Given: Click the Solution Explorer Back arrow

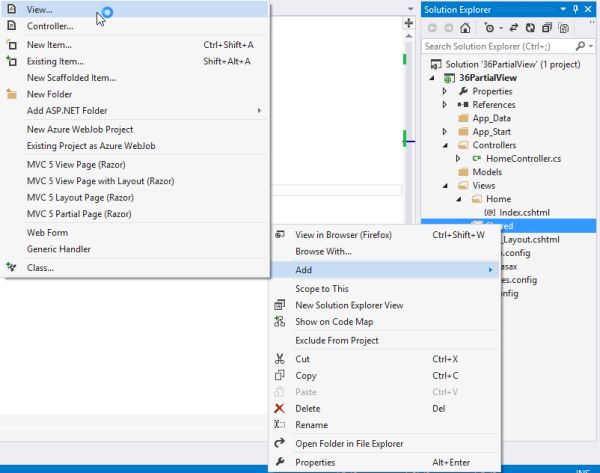Looking at the screenshot, I should [x=432, y=28].
